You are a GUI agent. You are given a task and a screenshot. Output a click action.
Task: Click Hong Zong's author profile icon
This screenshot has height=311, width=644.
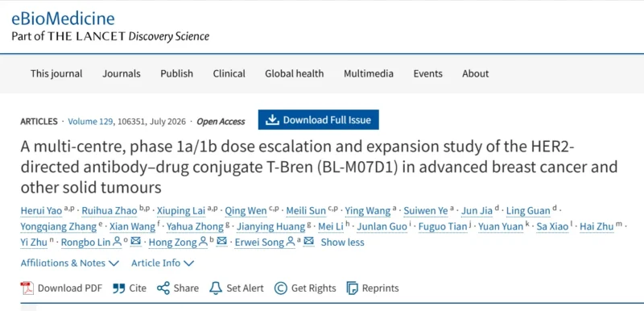[203, 242]
